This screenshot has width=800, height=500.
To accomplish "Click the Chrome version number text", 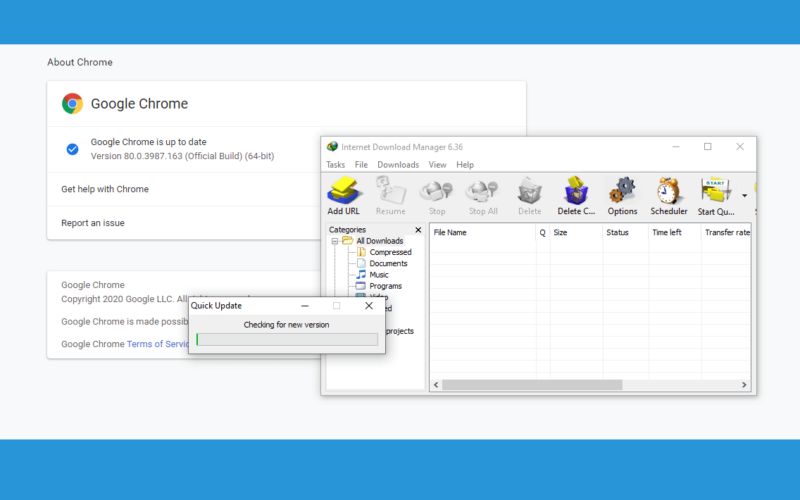I will tap(182, 156).
